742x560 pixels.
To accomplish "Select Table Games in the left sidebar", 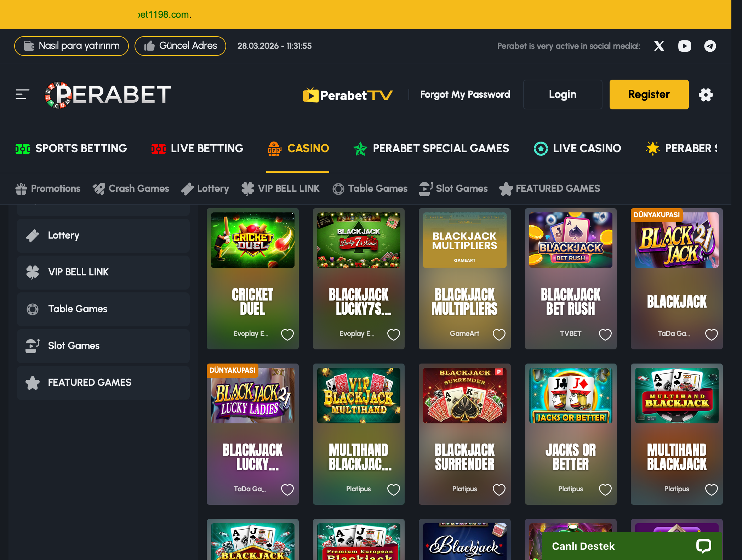I will tap(103, 309).
